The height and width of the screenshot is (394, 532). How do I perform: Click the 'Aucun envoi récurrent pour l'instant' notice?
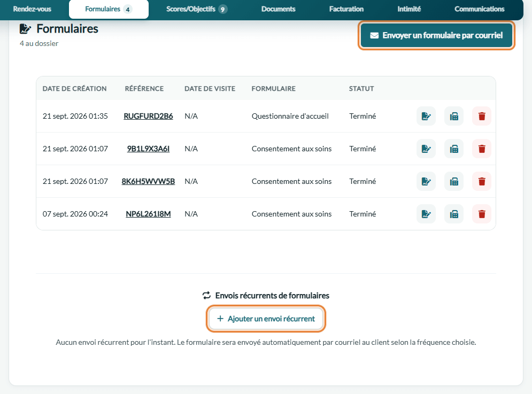pos(266,342)
